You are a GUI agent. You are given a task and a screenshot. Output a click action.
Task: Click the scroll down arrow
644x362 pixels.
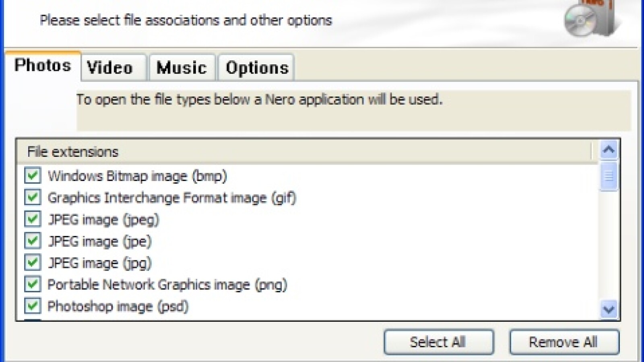coord(609,309)
